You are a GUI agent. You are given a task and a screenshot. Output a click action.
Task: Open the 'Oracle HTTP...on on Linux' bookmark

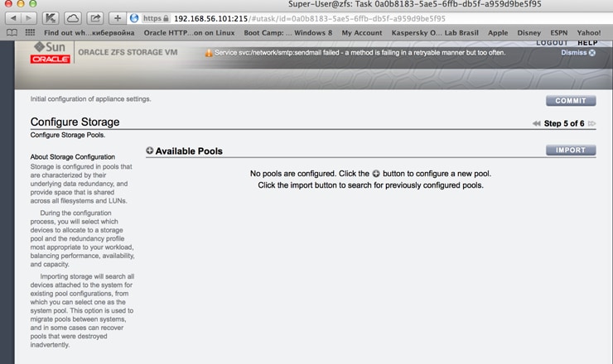pyautogui.click(x=189, y=33)
